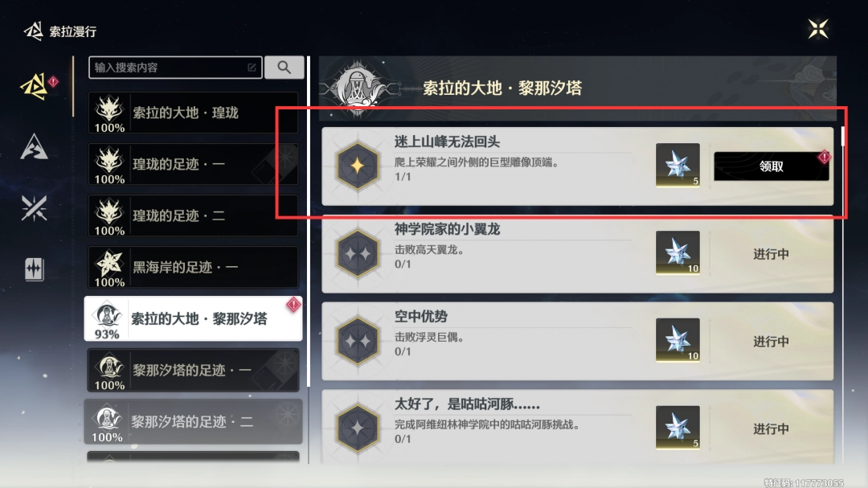Click the edit icon inside the search box
868x488 pixels.
(252, 68)
